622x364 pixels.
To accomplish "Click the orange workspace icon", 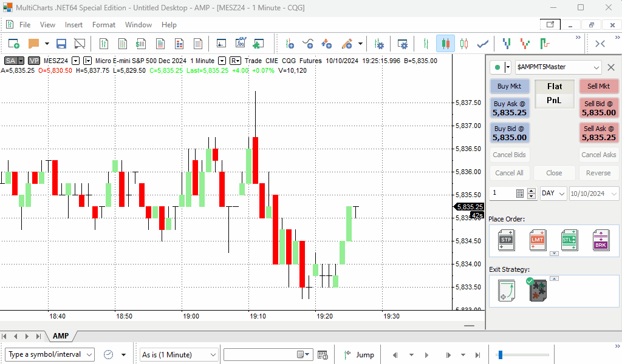I will point(34,44).
